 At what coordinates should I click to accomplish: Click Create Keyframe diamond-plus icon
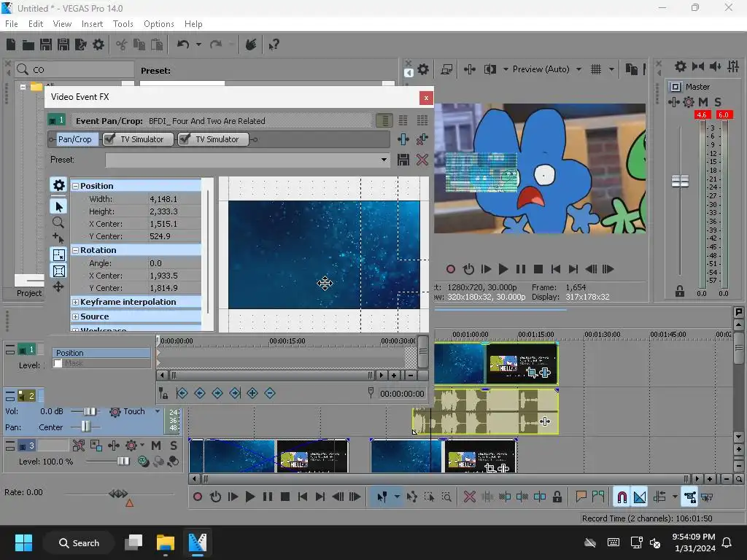click(252, 393)
